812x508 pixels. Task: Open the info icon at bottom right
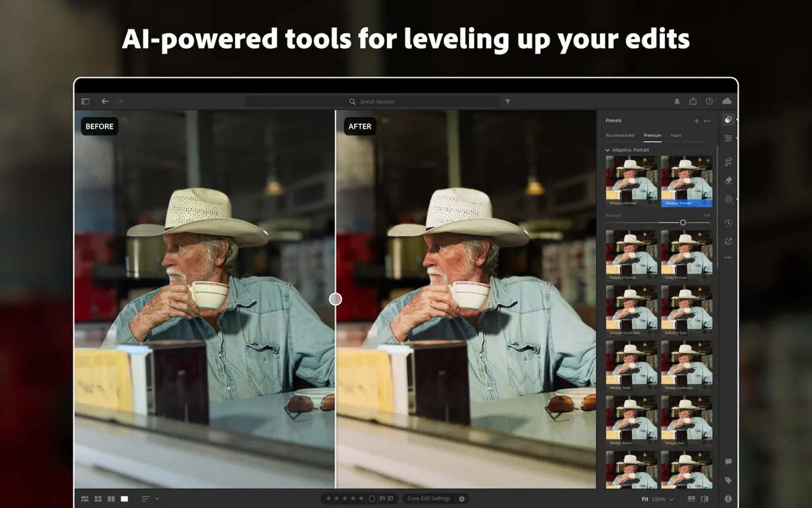click(728, 499)
